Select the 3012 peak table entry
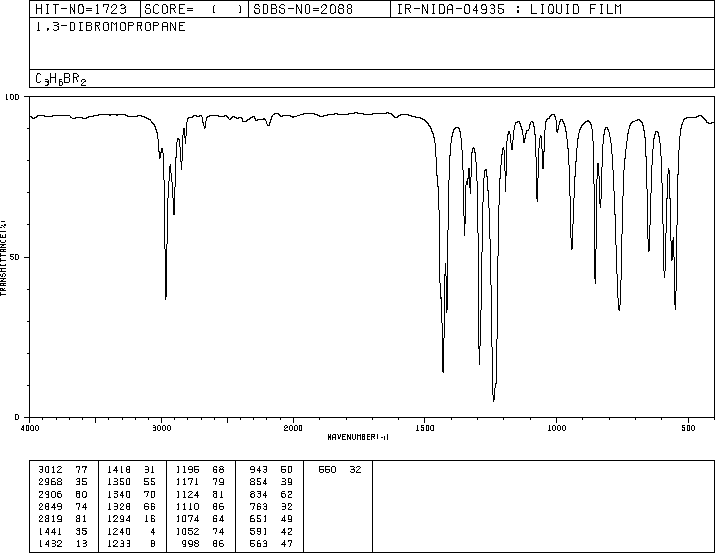 (x=63, y=470)
